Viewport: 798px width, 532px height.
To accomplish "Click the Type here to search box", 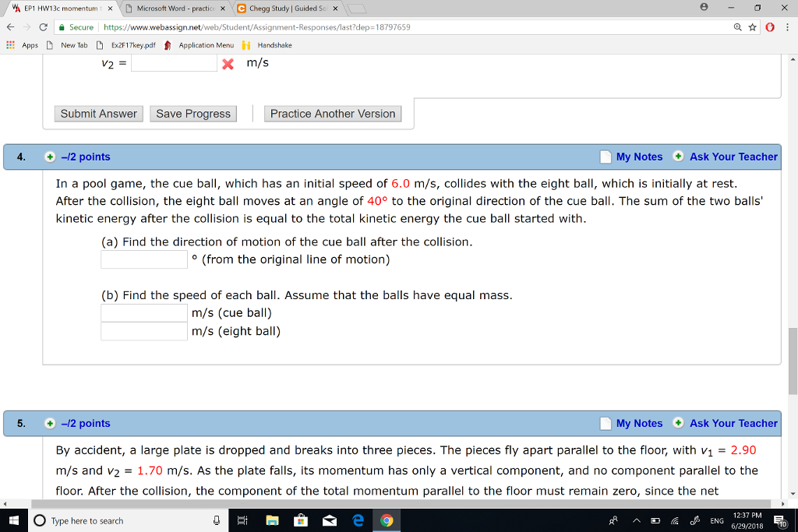I will pos(127,521).
